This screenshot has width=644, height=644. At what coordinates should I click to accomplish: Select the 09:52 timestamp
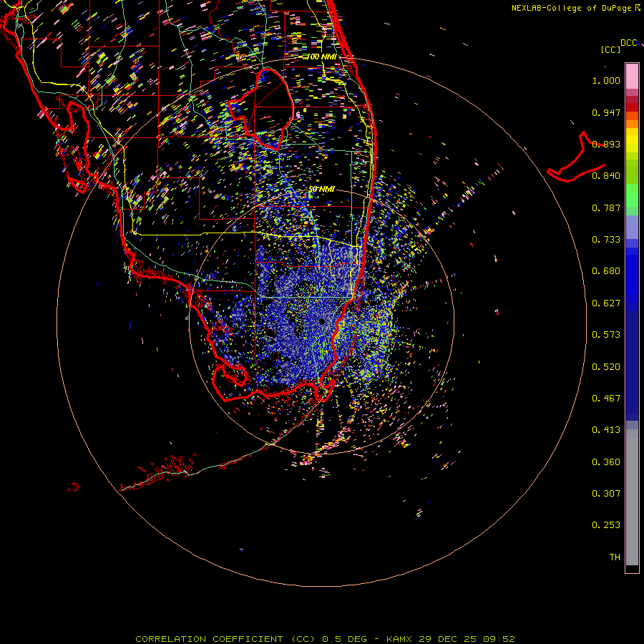pos(499,639)
